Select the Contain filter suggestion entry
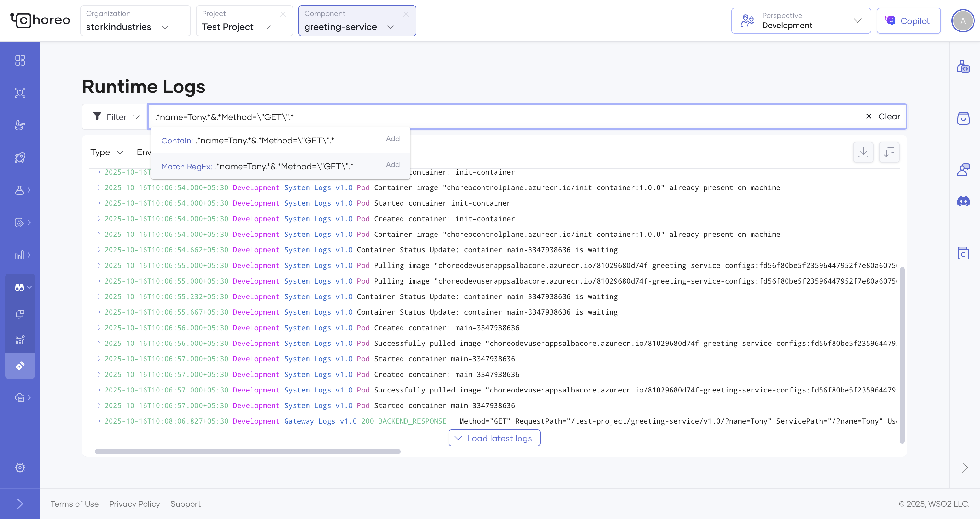Viewport: 980px width, 519px height. click(x=247, y=140)
